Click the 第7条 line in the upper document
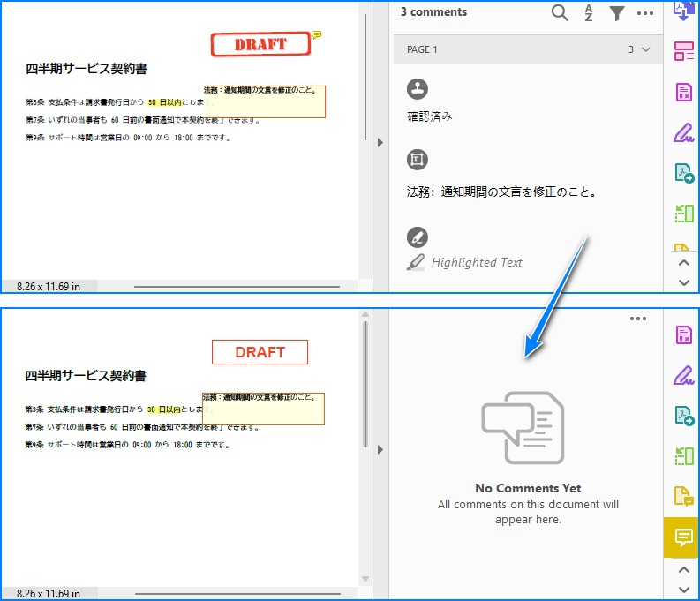Image resolution: width=700 pixels, height=601 pixels. 143,120
